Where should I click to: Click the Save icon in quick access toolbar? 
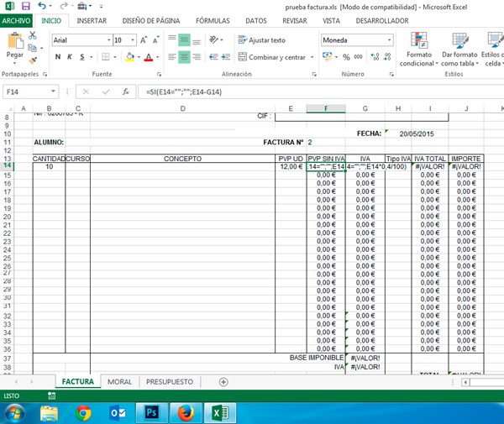tap(28, 6)
